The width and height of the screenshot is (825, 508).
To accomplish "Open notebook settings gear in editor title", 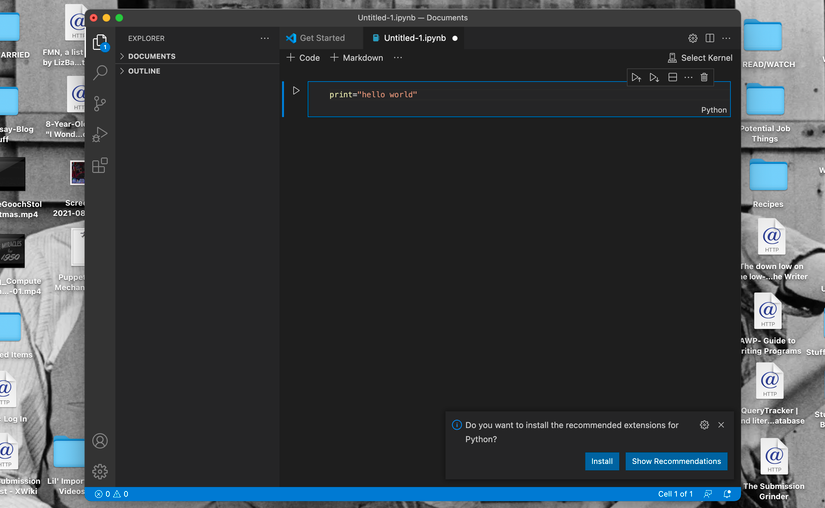I will [x=693, y=38].
